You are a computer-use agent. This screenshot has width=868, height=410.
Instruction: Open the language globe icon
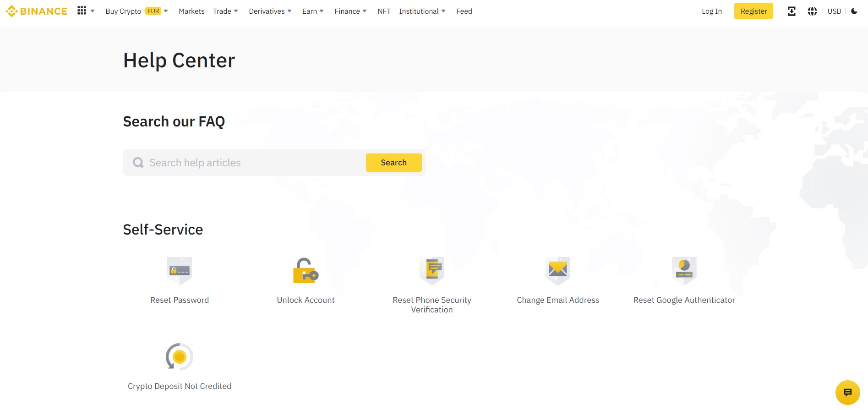[x=812, y=11]
